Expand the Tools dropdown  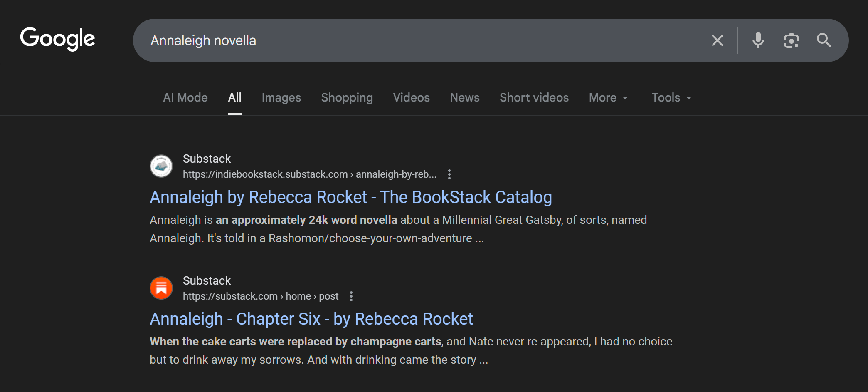[671, 97]
